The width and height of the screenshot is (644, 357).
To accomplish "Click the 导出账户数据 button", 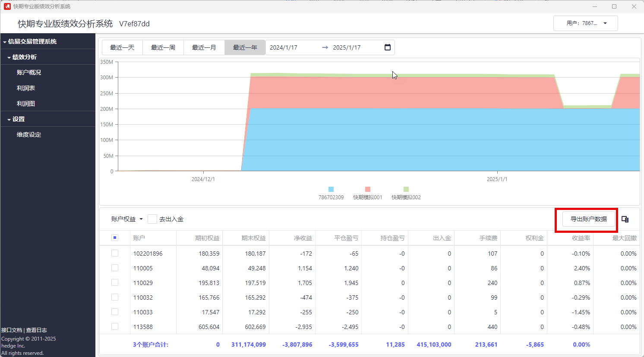I will click(589, 219).
